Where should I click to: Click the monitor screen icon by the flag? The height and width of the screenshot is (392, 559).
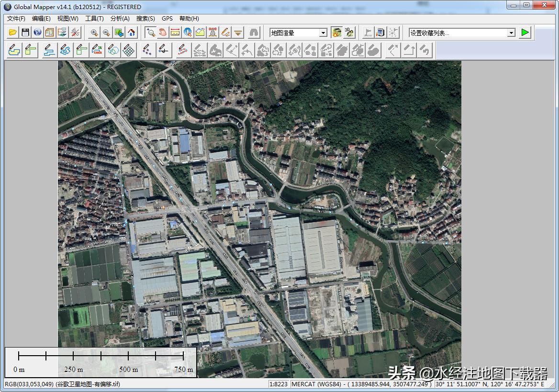click(380, 33)
